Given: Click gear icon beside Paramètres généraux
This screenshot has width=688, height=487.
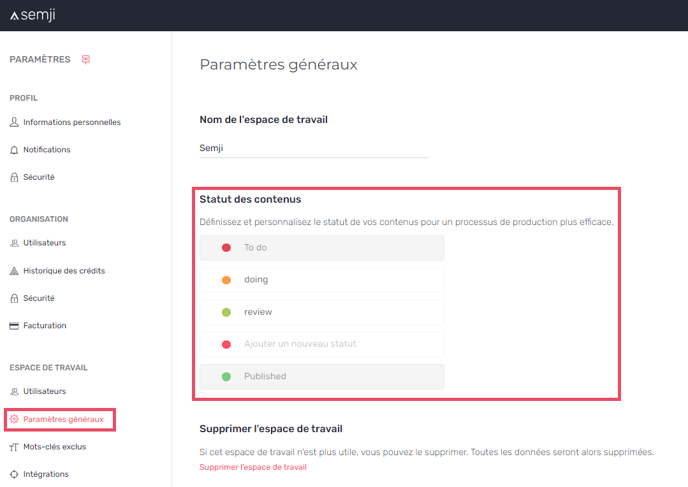Looking at the screenshot, I should click(x=14, y=419).
